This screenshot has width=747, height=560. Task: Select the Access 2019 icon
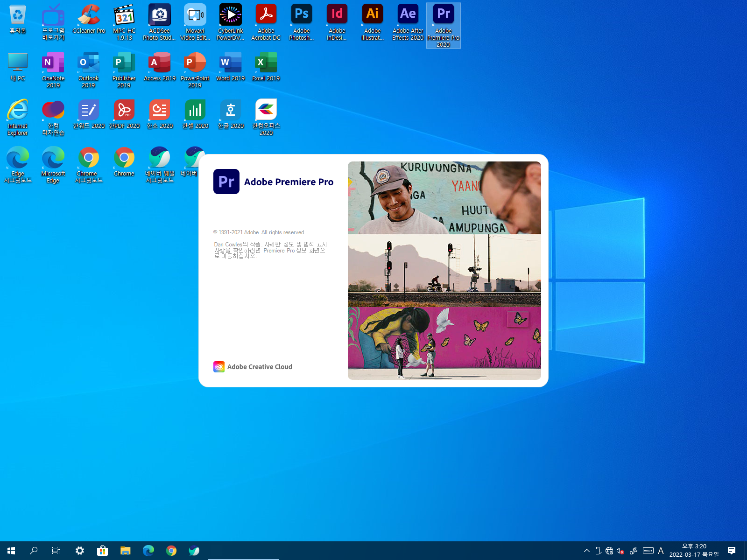click(x=160, y=67)
